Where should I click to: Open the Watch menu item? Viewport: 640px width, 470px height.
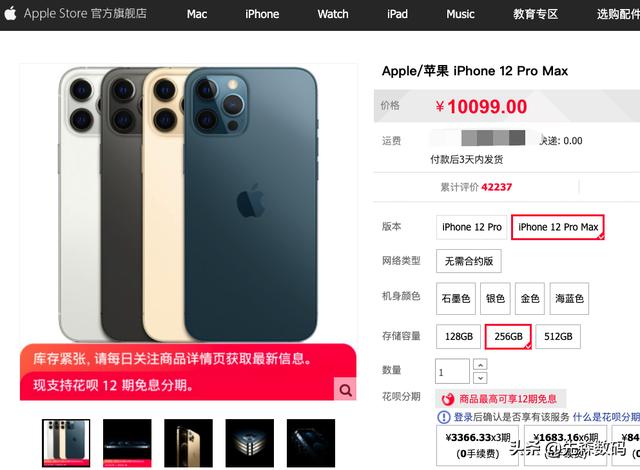pyautogui.click(x=333, y=14)
